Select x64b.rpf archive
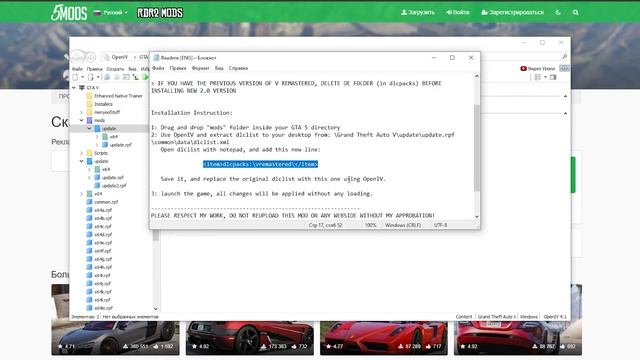This screenshot has width=640, height=360. point(103,218)
